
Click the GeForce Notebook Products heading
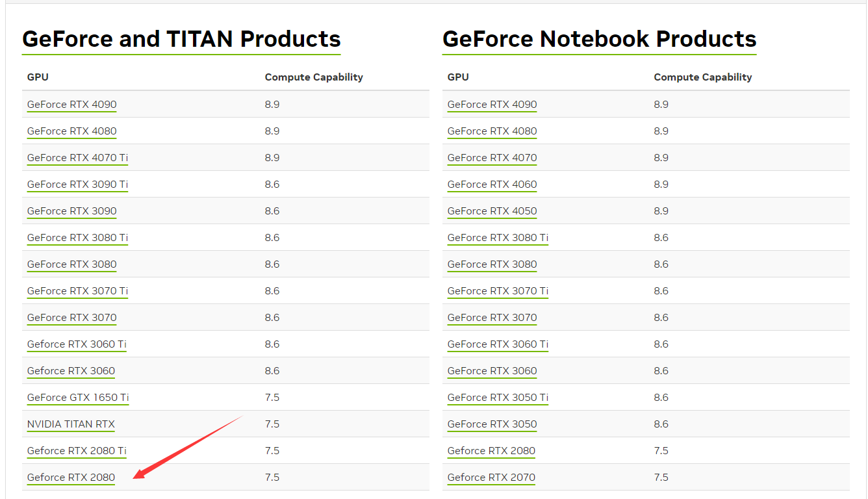[x=600, y=40]
